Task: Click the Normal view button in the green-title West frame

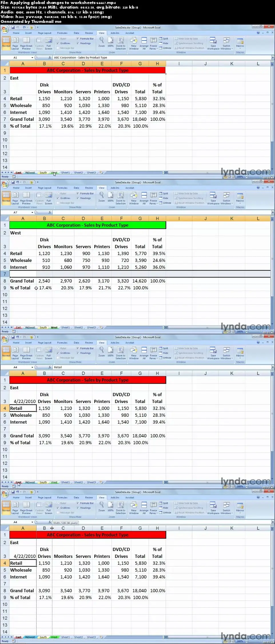Action: point(6,198)
